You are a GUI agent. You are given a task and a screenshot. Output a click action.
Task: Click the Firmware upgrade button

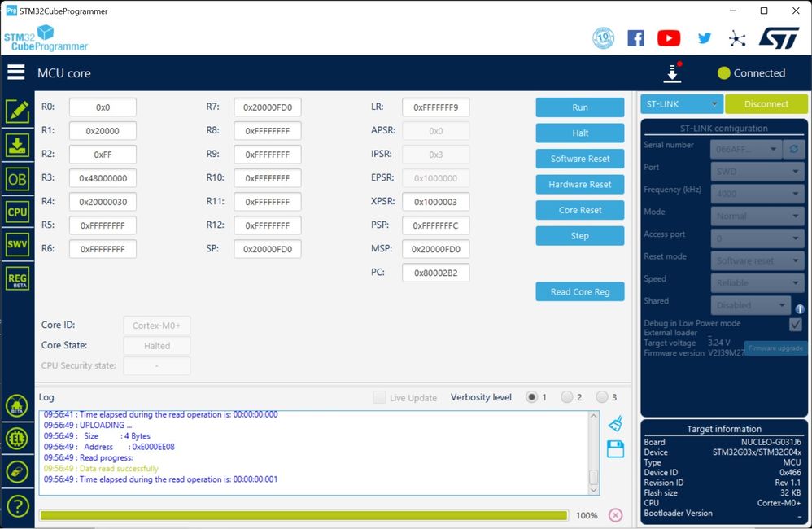click(775, 348)
